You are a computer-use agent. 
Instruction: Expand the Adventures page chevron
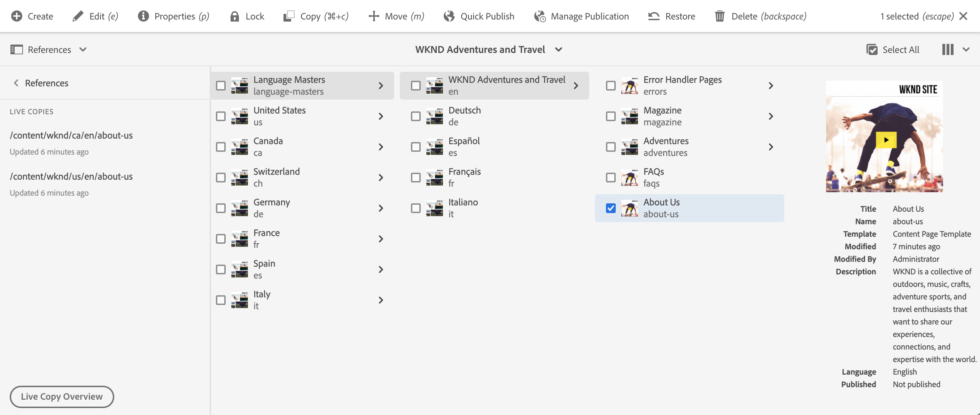[x=770, y=147]
